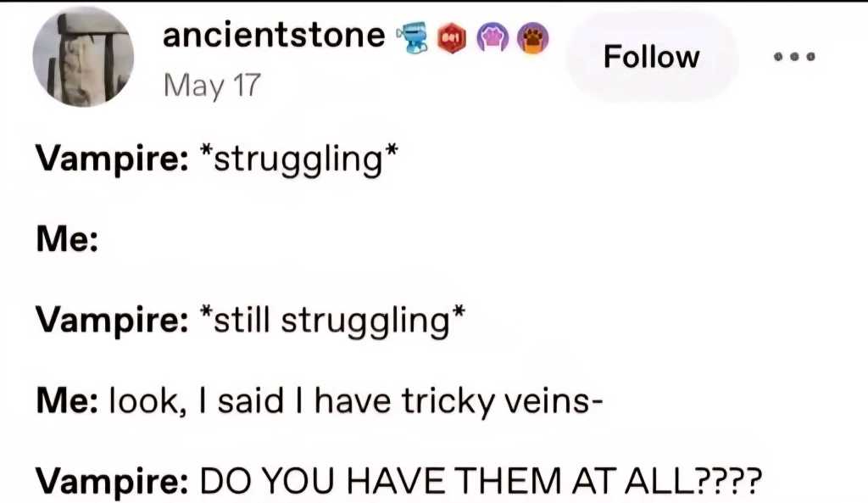Open the ancientstone username link
868x503 pixels.
click(273, 36)
